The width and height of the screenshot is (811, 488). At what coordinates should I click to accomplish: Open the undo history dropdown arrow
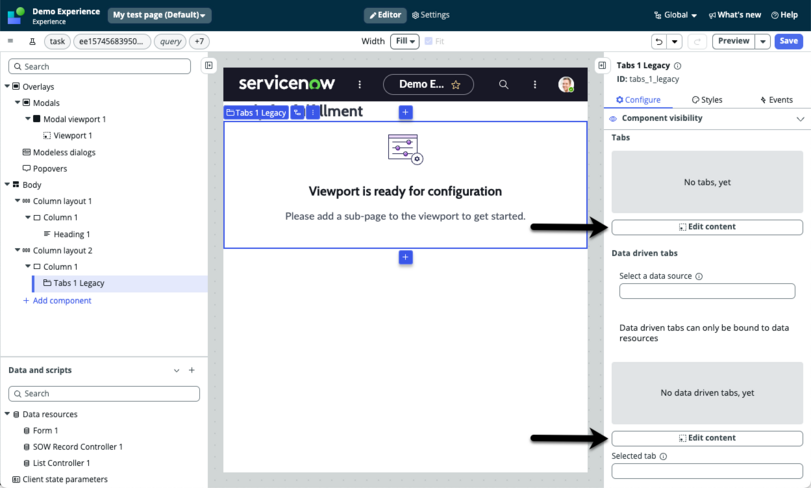(x=674, y=41)
